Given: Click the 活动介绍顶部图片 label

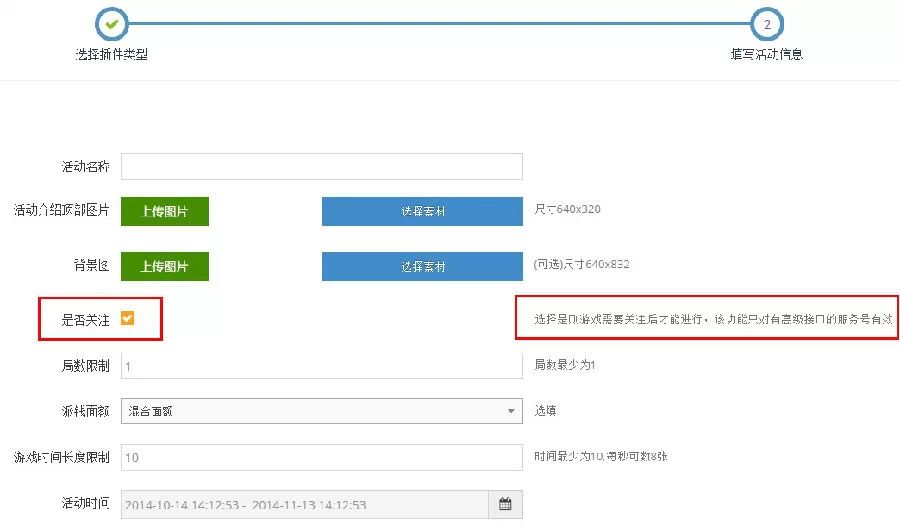Looking at the screenshot, I should click(62, 210).
